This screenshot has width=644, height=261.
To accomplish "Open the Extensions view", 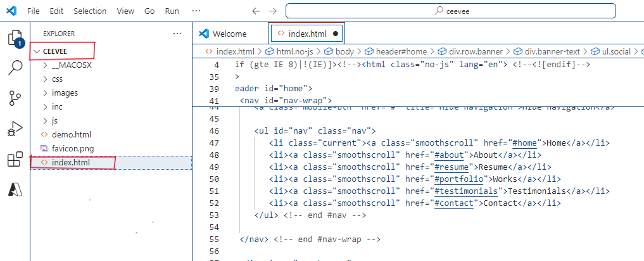I will tap(15, 160).
